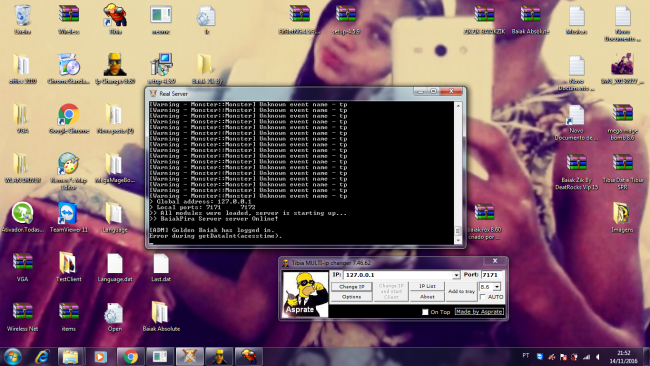
Task: Click the Add to tray button
Action: 461,291
